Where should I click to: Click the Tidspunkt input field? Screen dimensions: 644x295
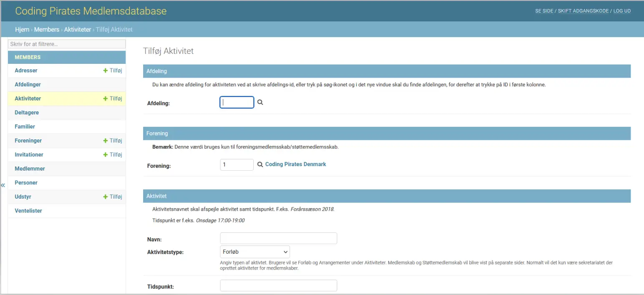pos(278,285)
